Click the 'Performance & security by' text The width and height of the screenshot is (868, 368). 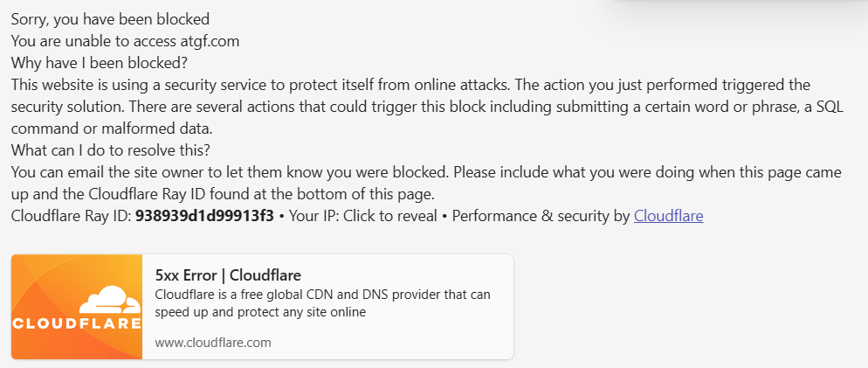pos(541,215)
